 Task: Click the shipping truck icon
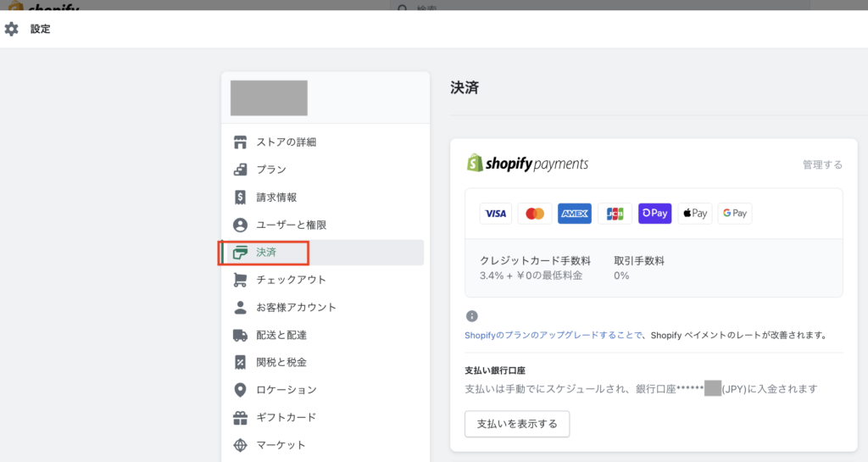pos(240,335)
